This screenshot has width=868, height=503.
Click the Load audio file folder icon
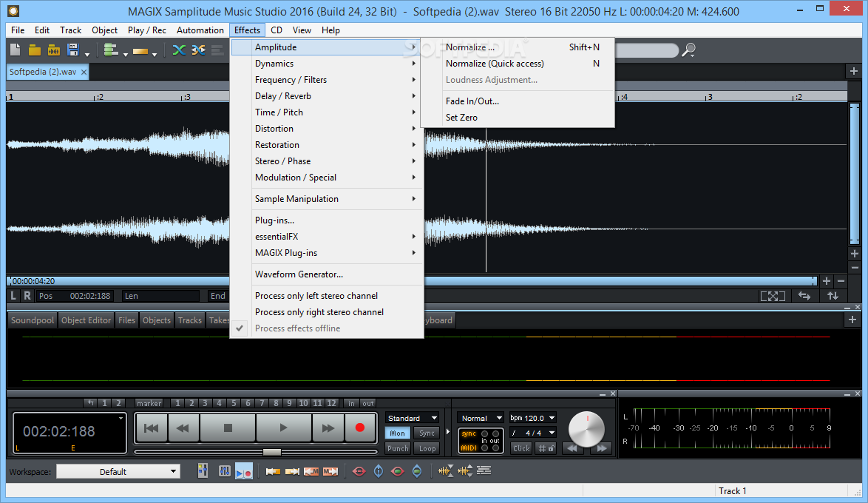click(x=54, y=50)
